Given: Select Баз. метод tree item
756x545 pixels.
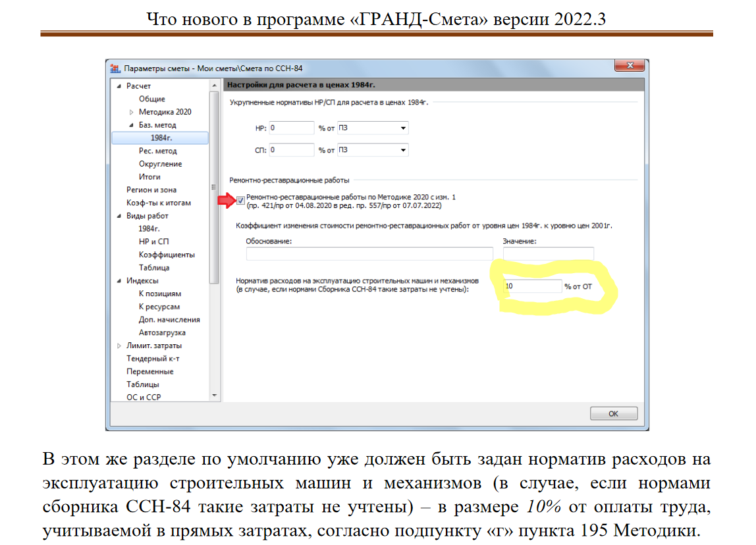Looking at the screenshot, I should 157,125.
